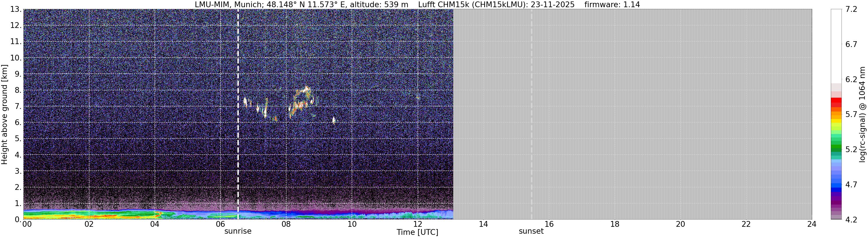Click the x-axis tick label '10'
The width and height of the screenshot is (868, 238).
(x=352, y=224)
